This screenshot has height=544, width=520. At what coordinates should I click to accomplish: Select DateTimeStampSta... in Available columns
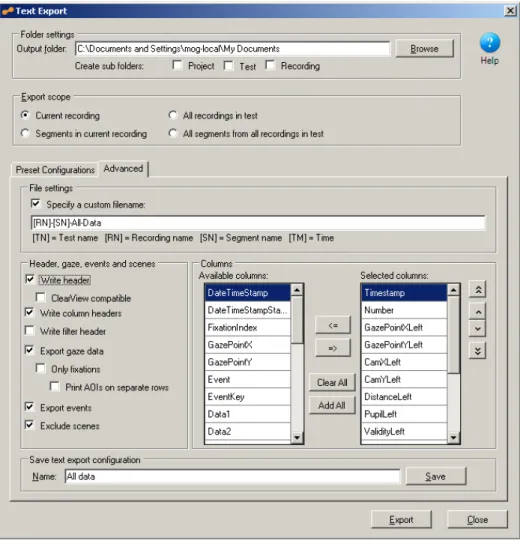(x=248, y=310)
